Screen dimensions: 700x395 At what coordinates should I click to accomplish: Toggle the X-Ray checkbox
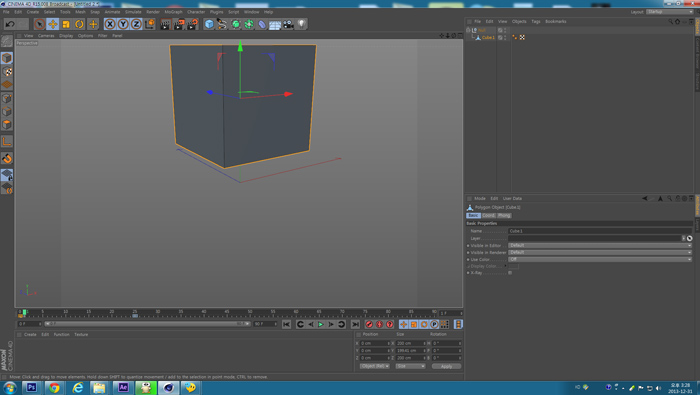pyautogui.click(x=510, y=273)
